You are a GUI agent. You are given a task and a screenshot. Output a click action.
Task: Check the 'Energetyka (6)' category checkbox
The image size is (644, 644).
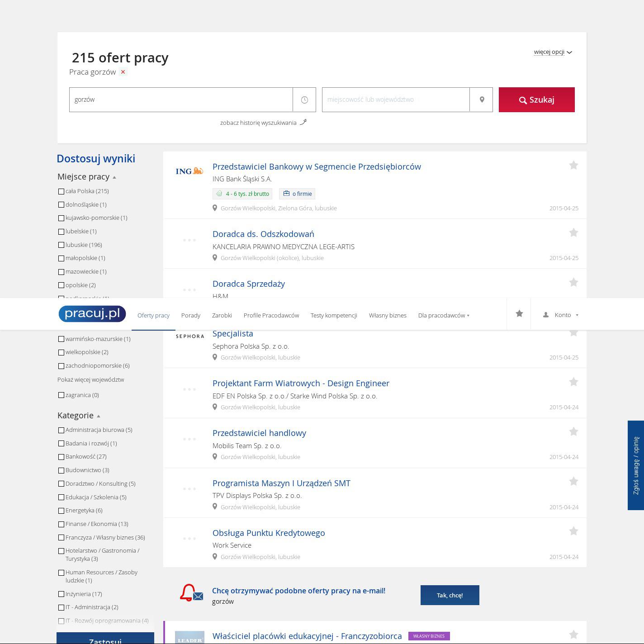tap(61, 511)
